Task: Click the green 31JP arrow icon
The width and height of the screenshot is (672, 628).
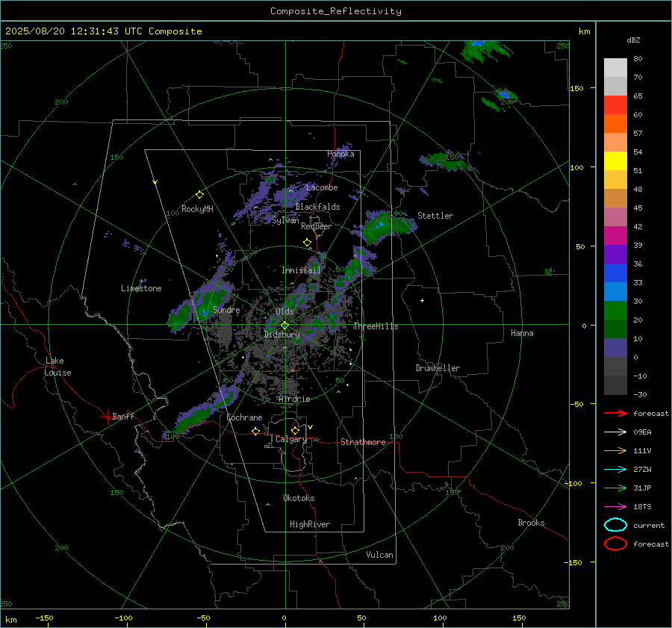Action: pyautogui.click(x=615, y=488)
